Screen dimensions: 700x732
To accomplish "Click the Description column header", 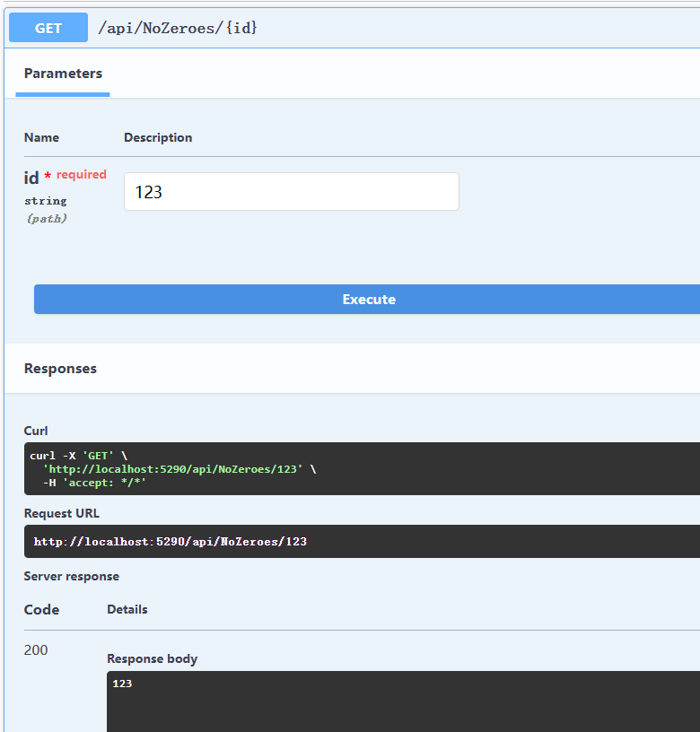I will click(158, 137).
